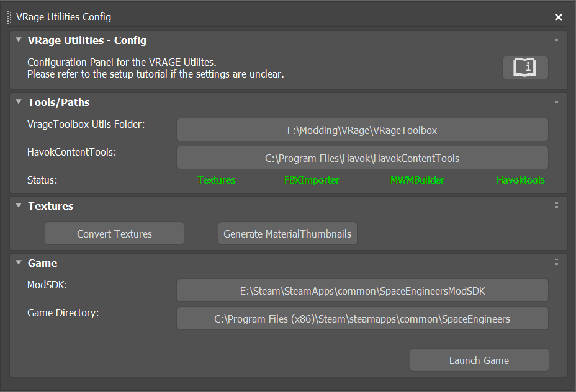Click the grip handle on the Textures rollout

coord(557,205)
